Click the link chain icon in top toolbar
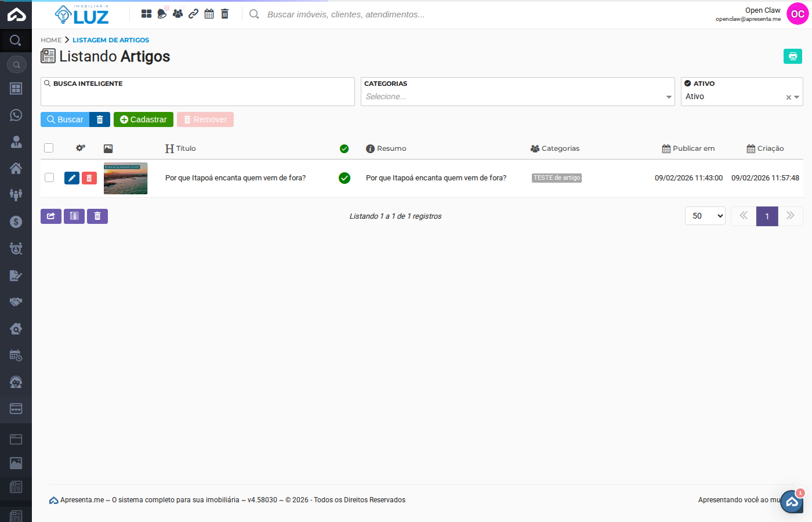 (193, 13)
